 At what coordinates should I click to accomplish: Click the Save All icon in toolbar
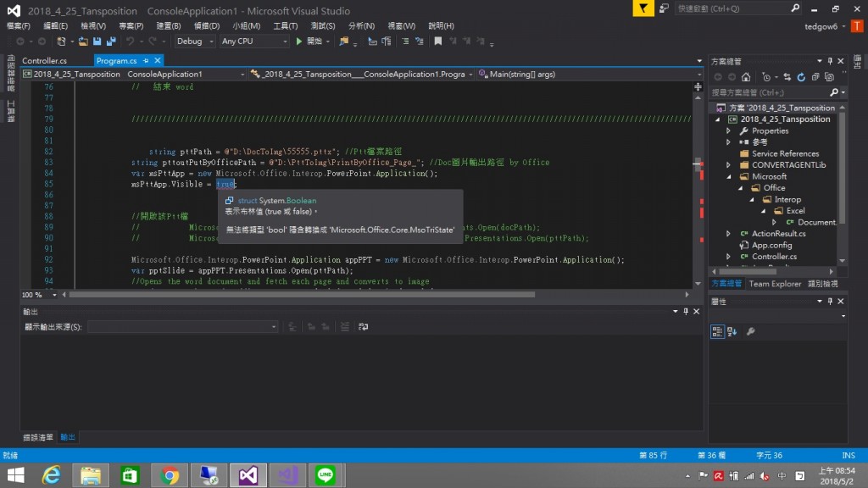pyautogui.click(x=111, y=41)
